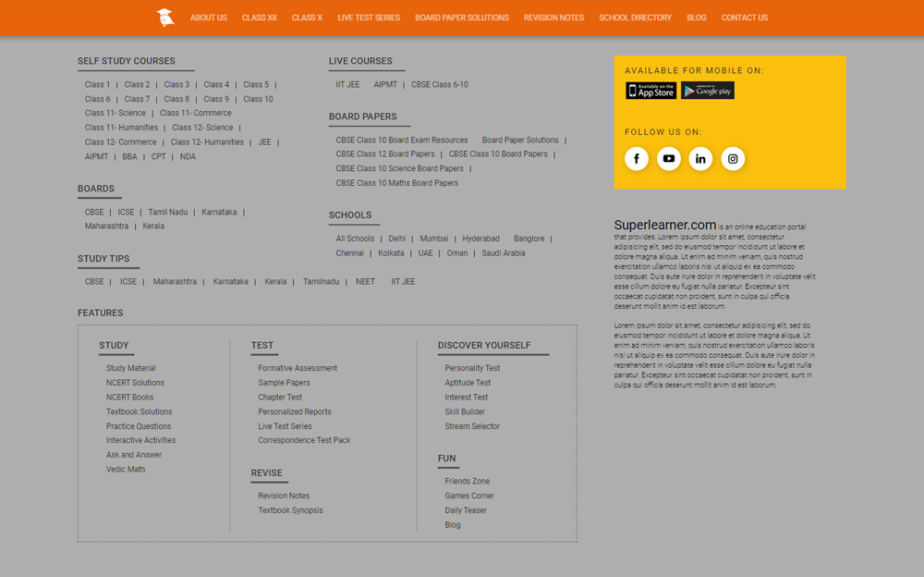The image size is (924, 577).
Task: Open Class 12- Humanities course link
Action: 207,142
